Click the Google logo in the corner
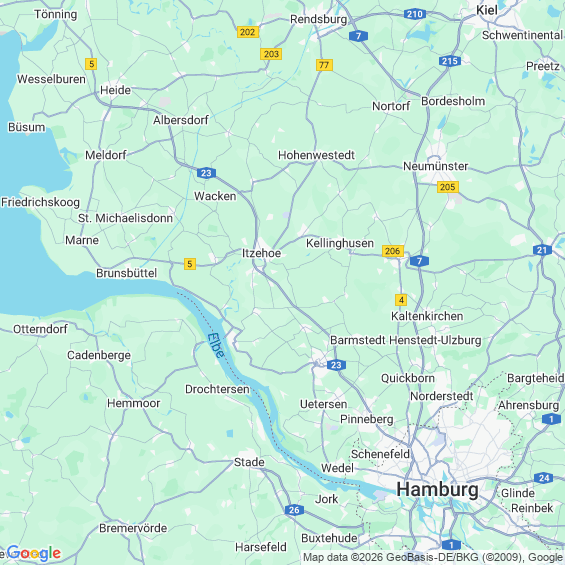 tap(34, 553)
